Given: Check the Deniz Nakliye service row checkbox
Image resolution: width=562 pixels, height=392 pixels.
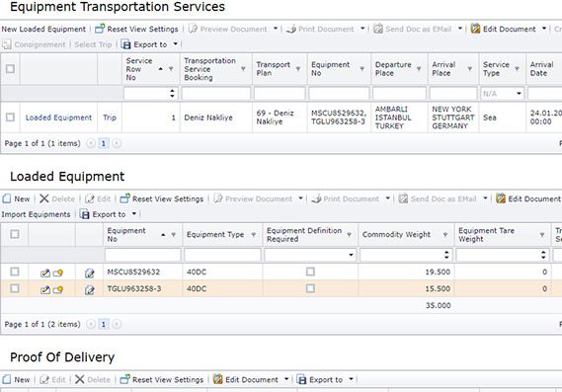Looking at the screenshot, I should 10,118.
